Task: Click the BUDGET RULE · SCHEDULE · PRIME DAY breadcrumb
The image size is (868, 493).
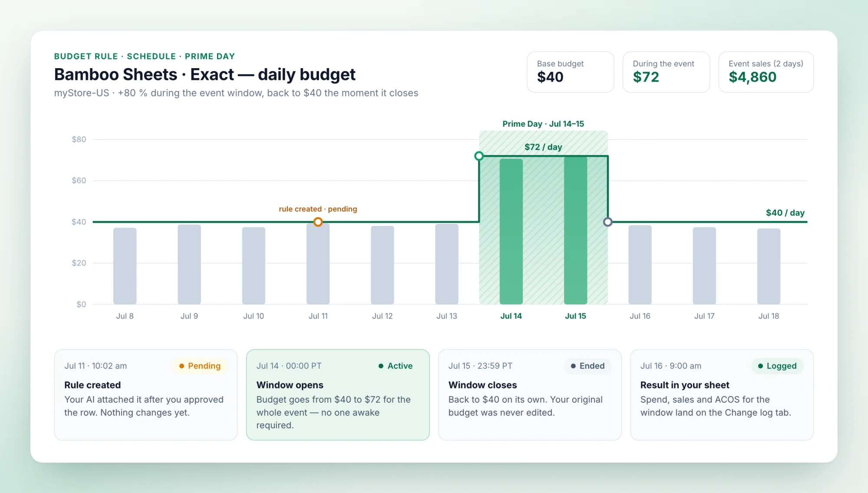Action: click(x=145, y=56)
